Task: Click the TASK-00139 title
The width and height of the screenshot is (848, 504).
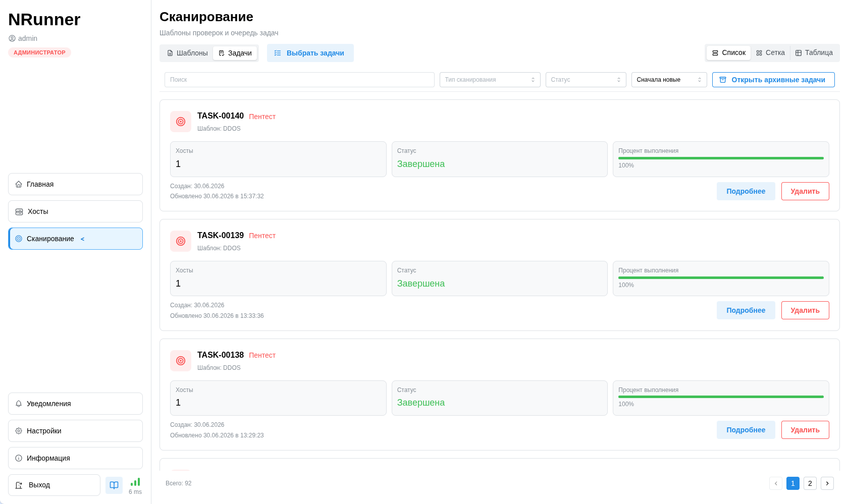Action: 221,236
